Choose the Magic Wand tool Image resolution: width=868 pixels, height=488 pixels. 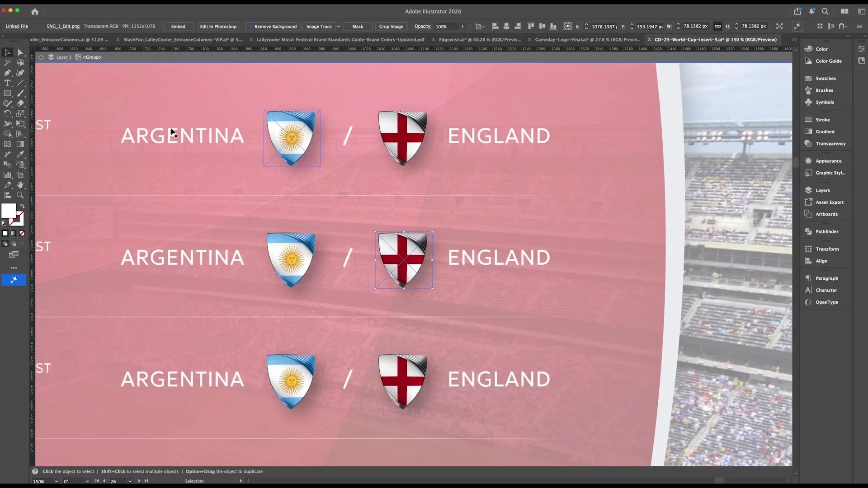click(7, 63)
